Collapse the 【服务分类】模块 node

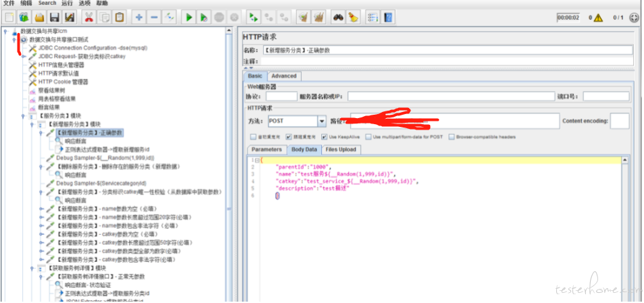[x=24, y=116]
